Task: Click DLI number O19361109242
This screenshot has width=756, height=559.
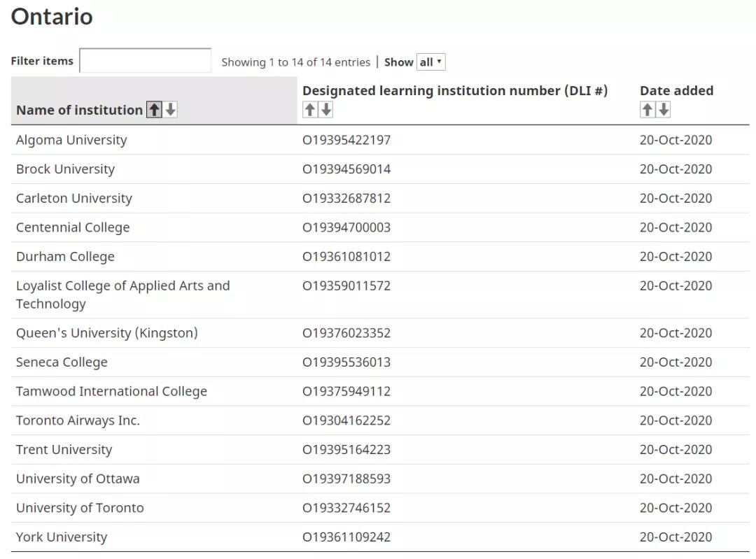Action: [x=346, y=537]
